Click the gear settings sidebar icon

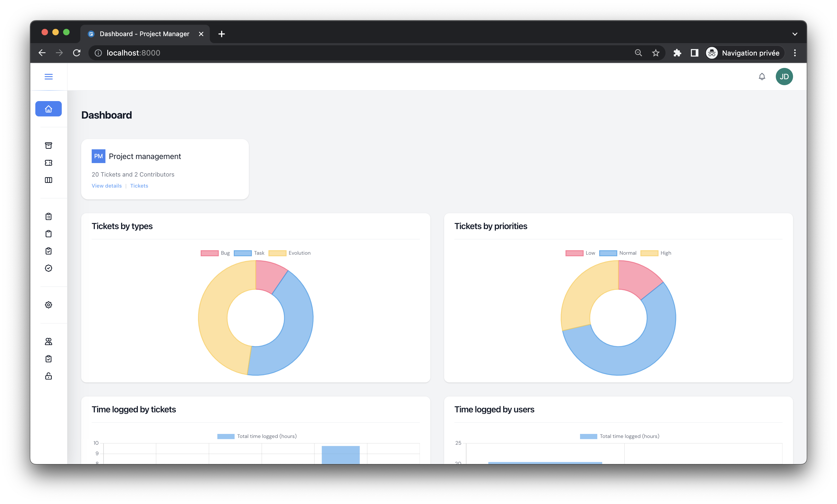click(x=49, y=305)
